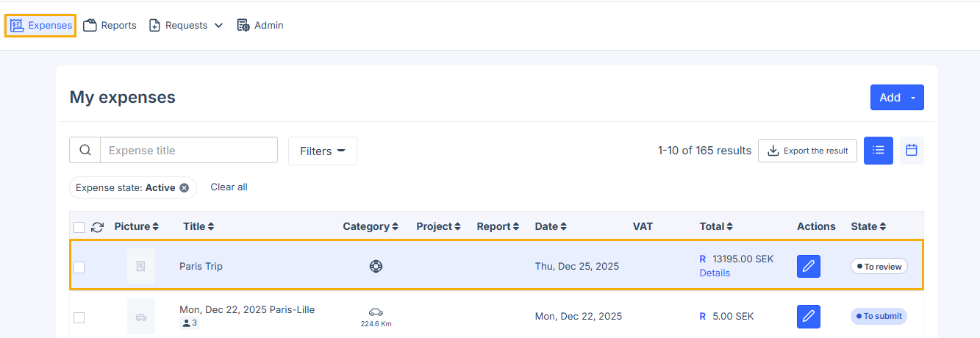The image size is (980, 338).
Task: Select the Paris Trip row checkbox
Action: [79, 267]
